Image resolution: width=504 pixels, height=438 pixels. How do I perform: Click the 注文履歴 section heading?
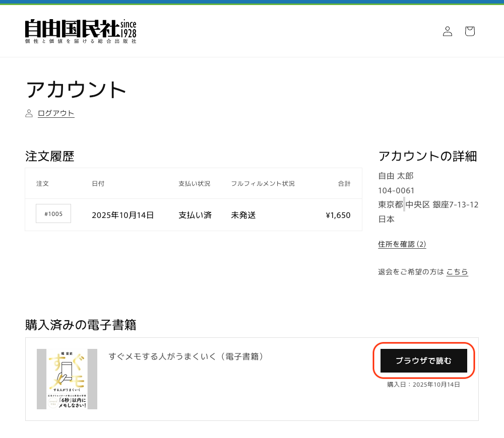coord(50,157)
